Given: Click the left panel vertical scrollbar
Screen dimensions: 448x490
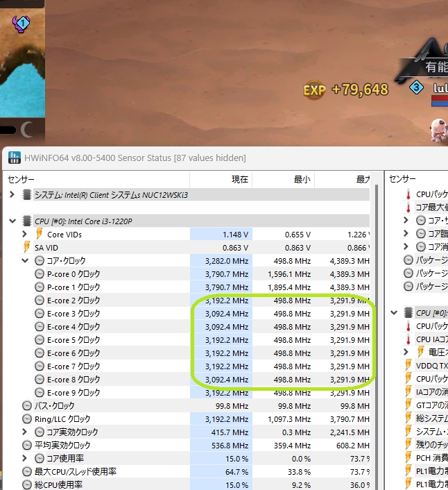Looking at the screenshot, I should tap(377, 336).
